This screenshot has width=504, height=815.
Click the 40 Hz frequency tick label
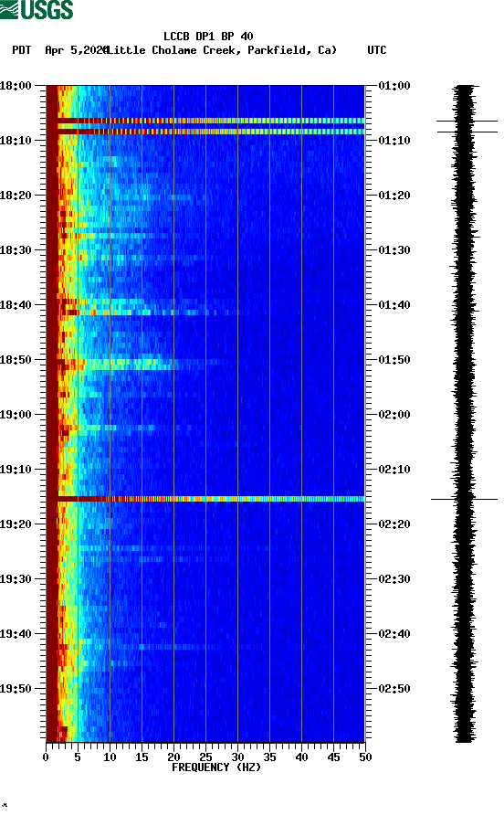pos(301,757)
